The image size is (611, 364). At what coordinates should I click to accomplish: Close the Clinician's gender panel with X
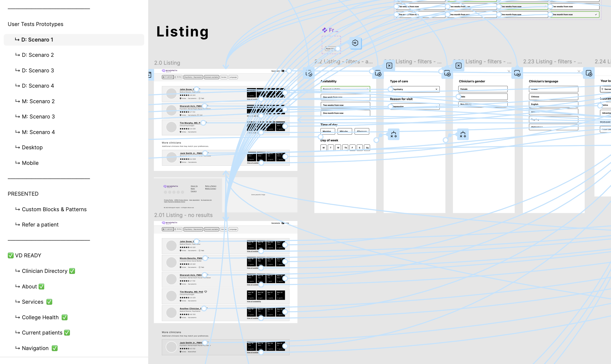pos(509,71)
